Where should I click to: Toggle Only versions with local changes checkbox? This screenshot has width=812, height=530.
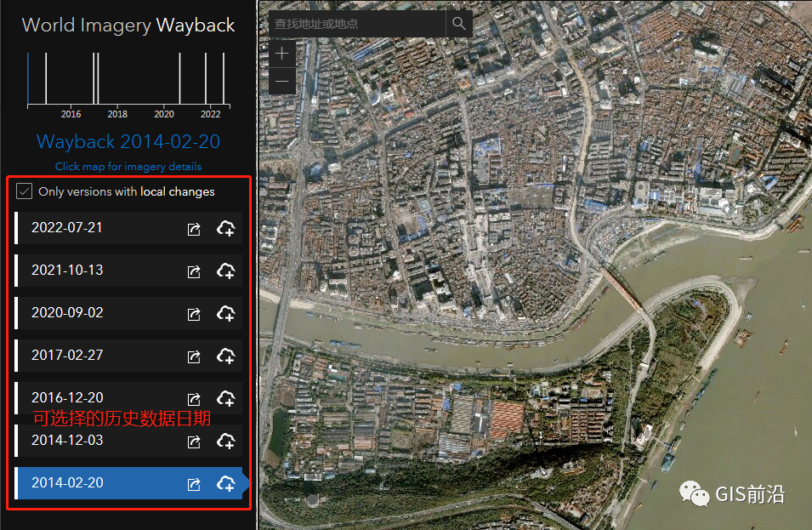coord(25,191)
